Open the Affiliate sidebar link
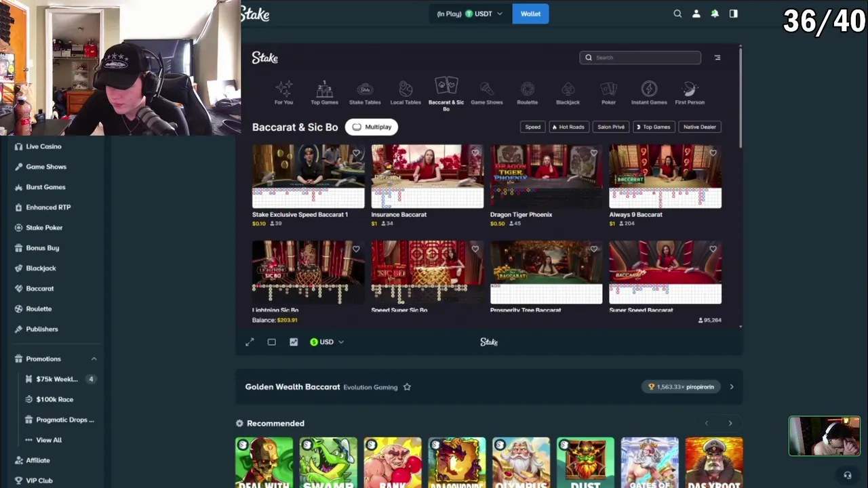Image resolution: width=868 pixels, height=488 pixels. 38,460
